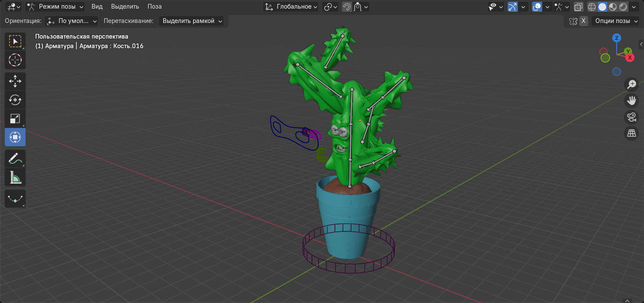Screen dimensions: 644x303
Task: Click the red X axis gizmo ball
Action: coord(630,58)
